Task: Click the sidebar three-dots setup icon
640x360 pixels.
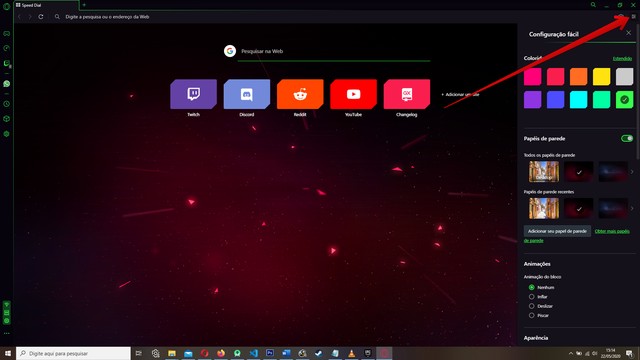Action: tap(7, 333)
